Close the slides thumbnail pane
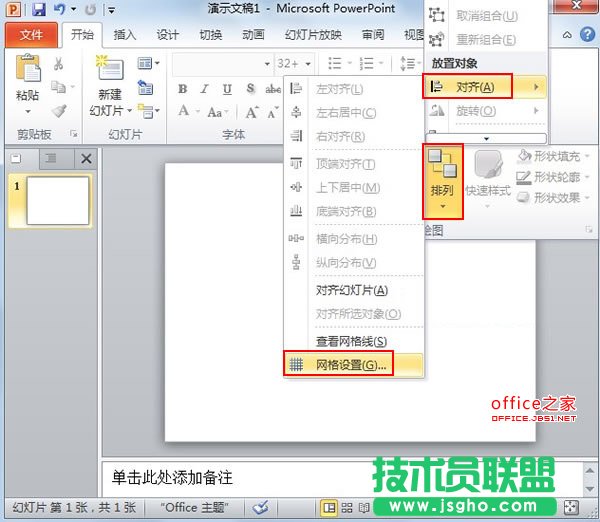Screen dimensions: 600x522 click(x=86, y=158)
